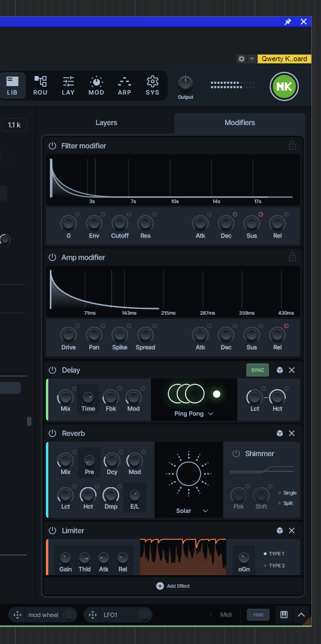Open the ROU routing page

[x=40, y=86]
